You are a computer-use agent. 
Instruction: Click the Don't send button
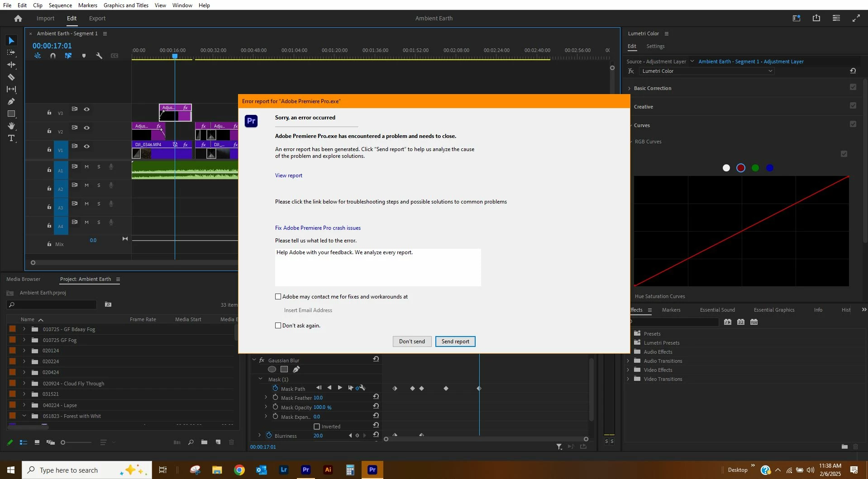(x=412, y=341)
